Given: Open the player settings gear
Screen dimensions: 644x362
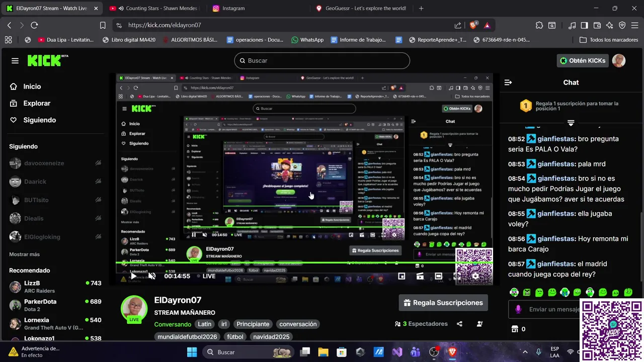Looking at the screenshot, I should 475,276.
